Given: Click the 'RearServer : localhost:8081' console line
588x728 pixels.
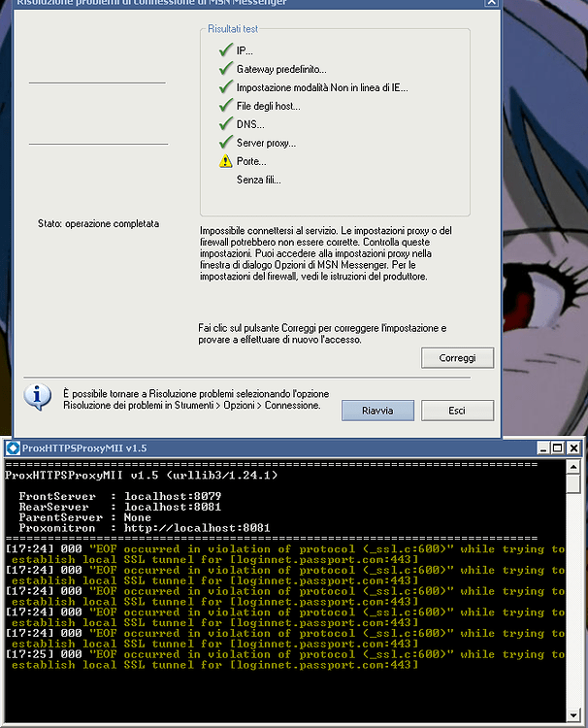Looking at the screenshot, I should [119, 507].
